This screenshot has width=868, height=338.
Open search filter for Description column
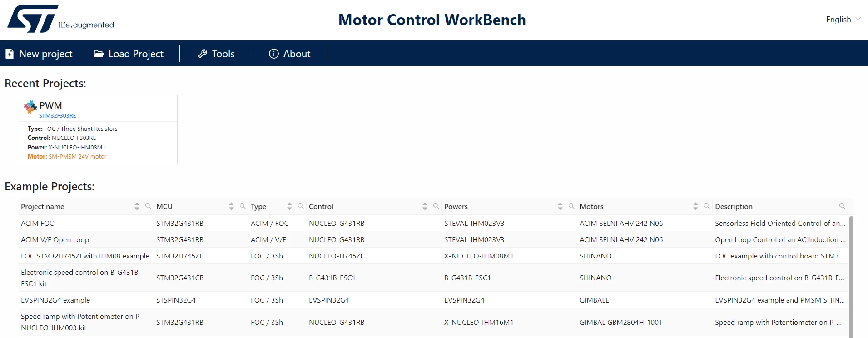pyautogui.click(x=842, y=206)
